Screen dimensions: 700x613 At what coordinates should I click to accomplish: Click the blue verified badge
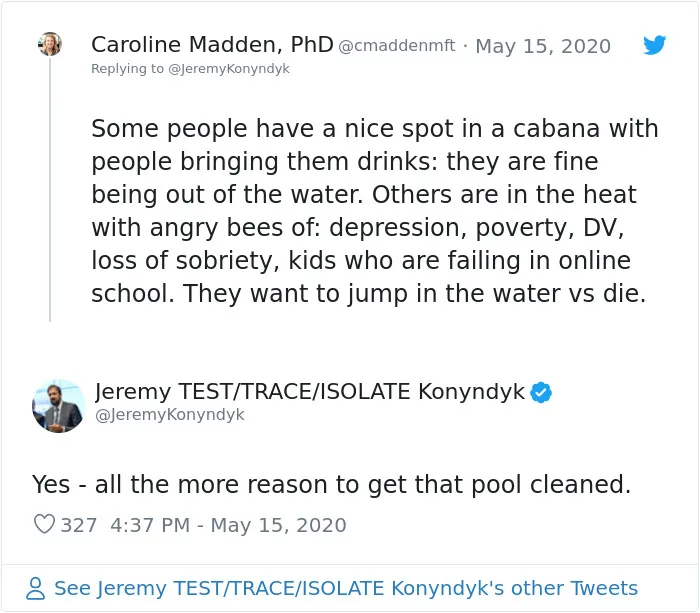[x=541, y=392]
